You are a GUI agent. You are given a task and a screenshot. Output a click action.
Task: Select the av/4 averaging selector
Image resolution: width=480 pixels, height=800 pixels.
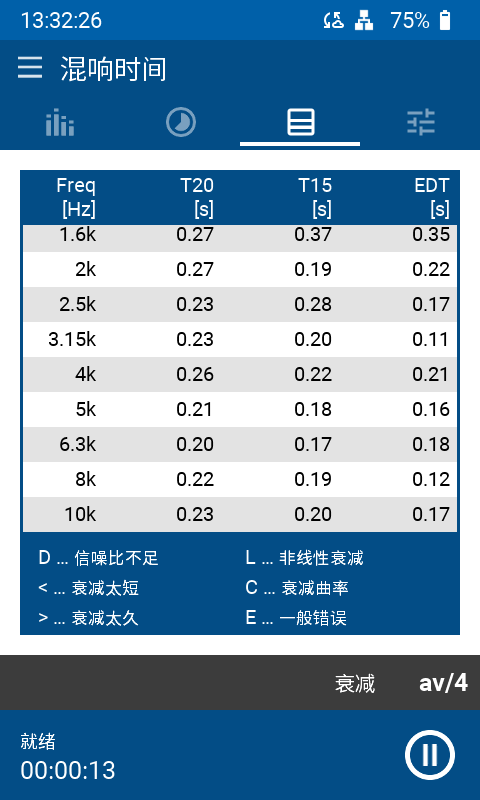(443, 683)
